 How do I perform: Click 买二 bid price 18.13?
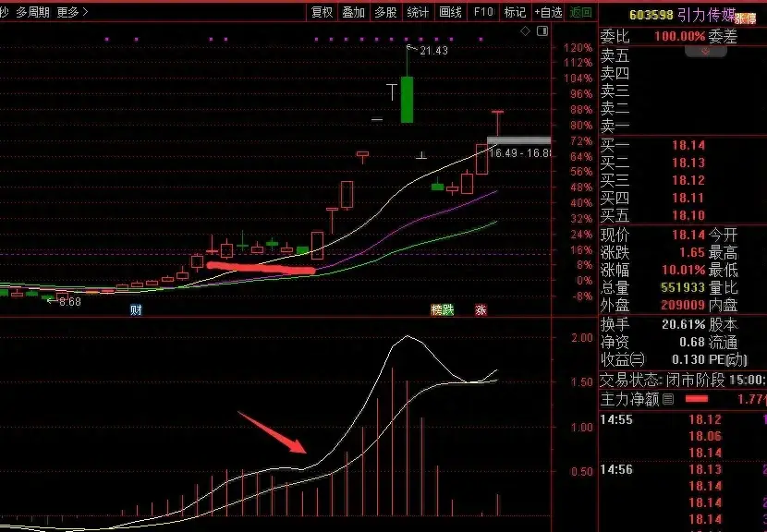[x=688, y=163]
